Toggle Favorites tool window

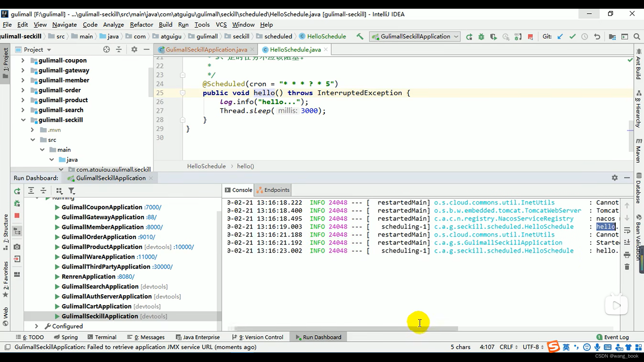point(5,279)
